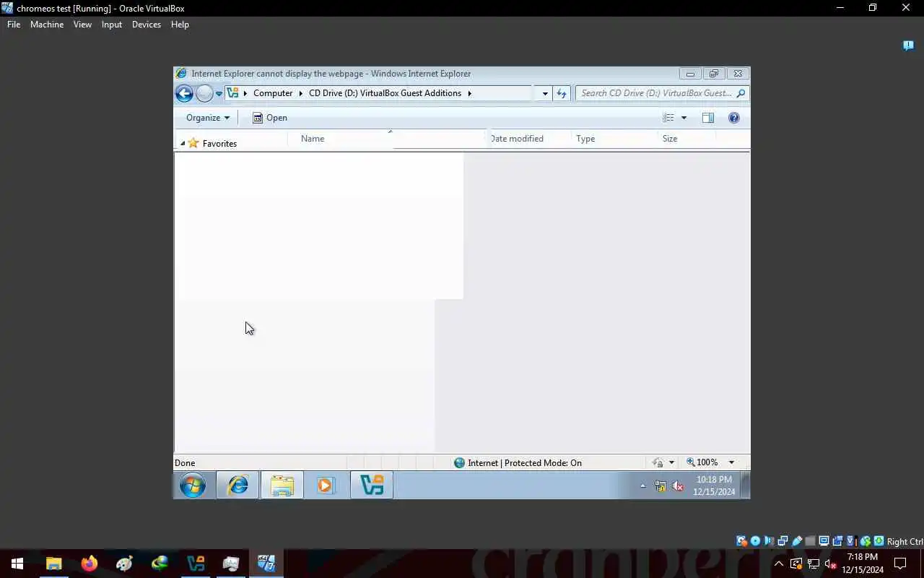Click the search magnifier icon

pyautogui.click(x=741, y=93)
